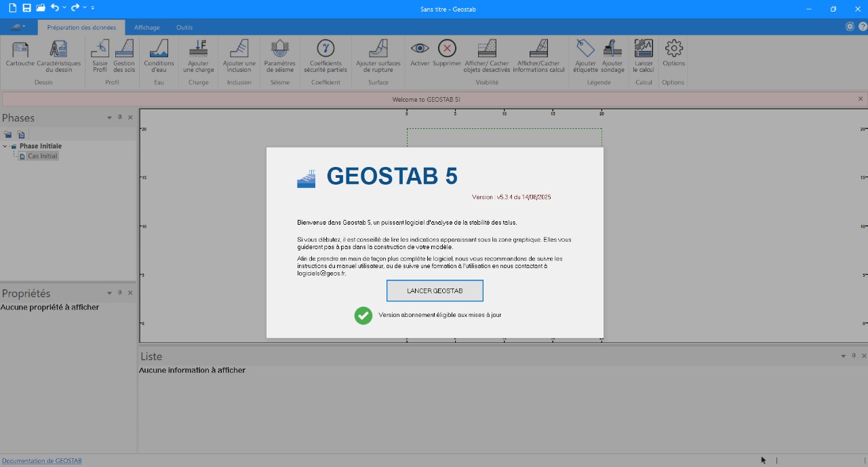Open Caractéristiques du dessin
The image size is (868, 467).
[x=58, y=56]
